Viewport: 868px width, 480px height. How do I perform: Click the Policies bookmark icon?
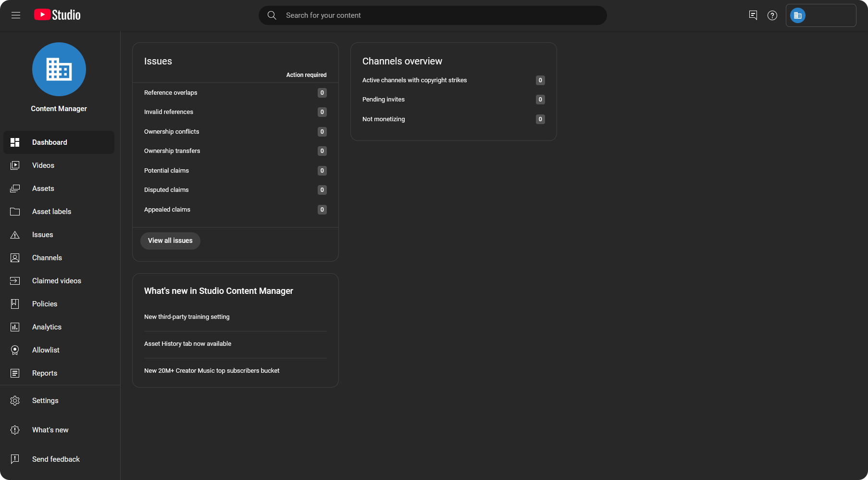tap(15, 304)
